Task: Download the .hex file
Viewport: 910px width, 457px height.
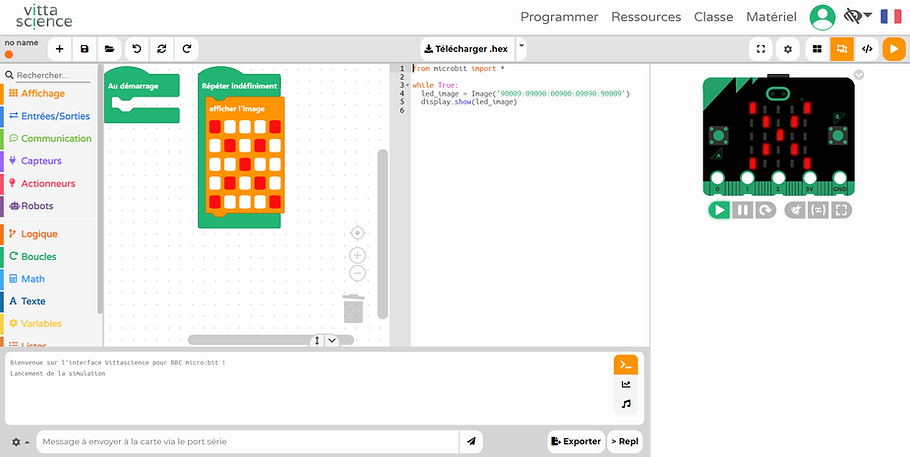Action: (467, 49)
